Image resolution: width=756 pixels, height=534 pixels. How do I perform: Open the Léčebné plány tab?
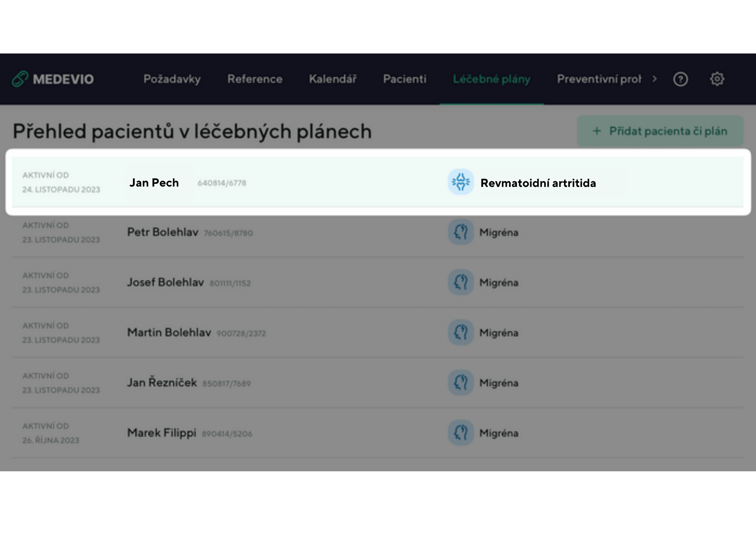point(491,79)
